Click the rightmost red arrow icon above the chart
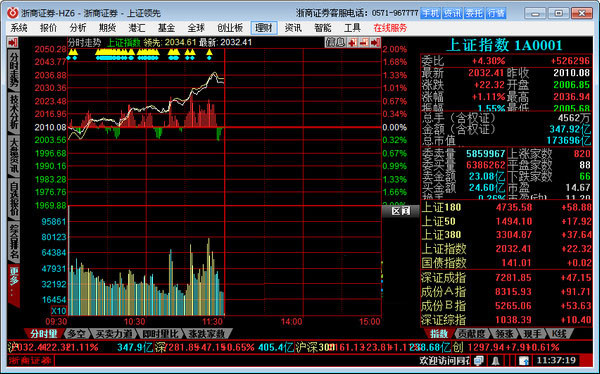Image resolution: width=600 pixels, height=374 pixels. pyautogui.click(x=375, y=42)
